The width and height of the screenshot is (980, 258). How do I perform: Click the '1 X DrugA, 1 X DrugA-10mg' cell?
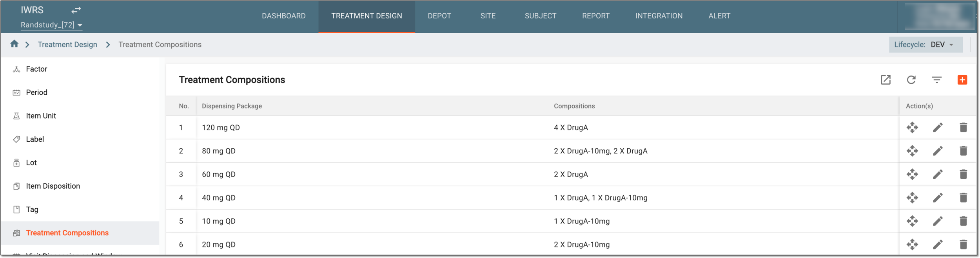[x=600, y=198]
